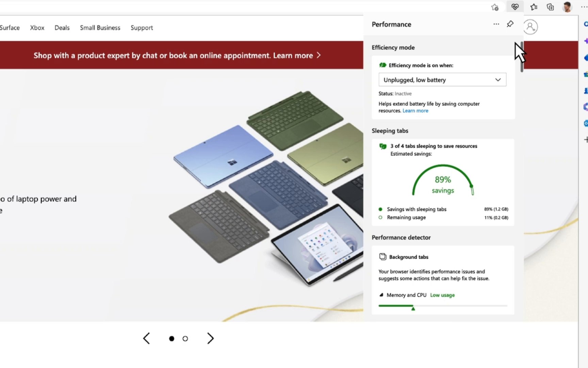588x368 pixels.
Task: Click the profile avatar picture
Action: (567, 6)
